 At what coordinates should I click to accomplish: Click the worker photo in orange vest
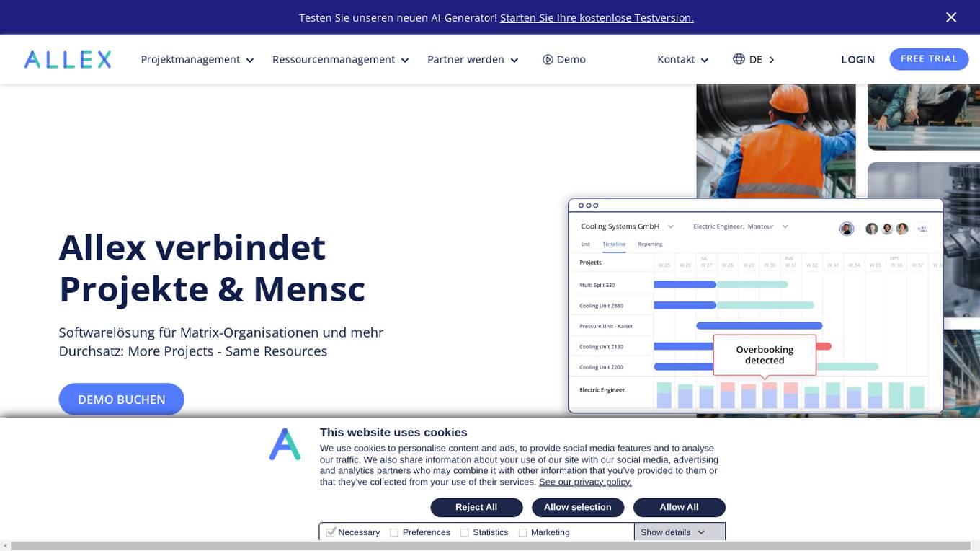776,141
